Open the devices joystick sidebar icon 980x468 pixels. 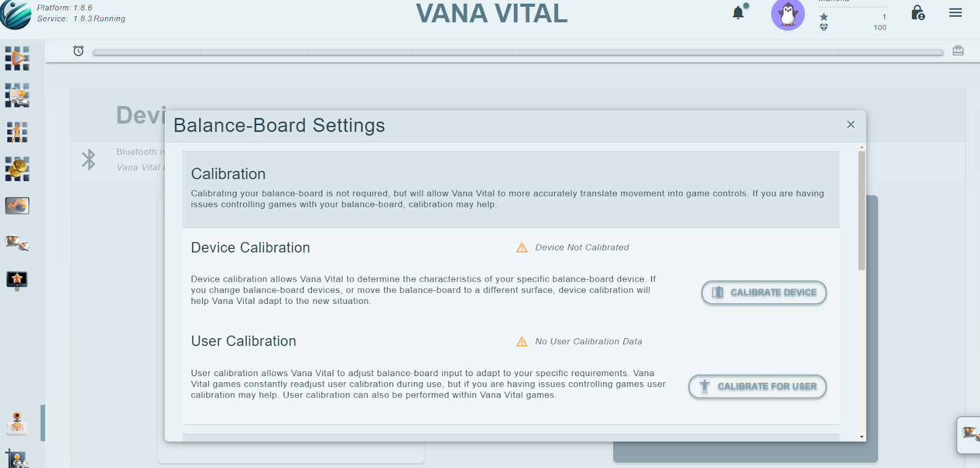click(x=17, y=423)
